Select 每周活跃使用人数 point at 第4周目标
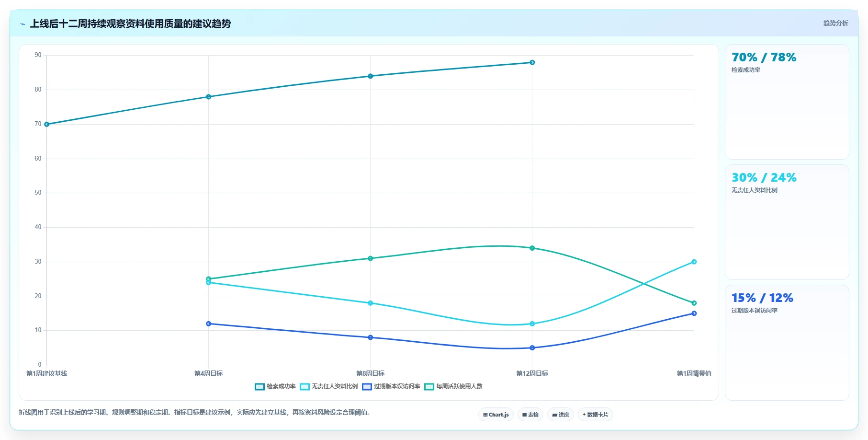 click(x=209, y=279)
